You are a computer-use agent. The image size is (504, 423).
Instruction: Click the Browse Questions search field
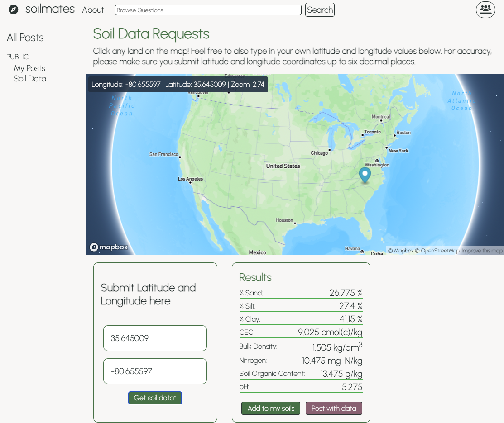208,10
